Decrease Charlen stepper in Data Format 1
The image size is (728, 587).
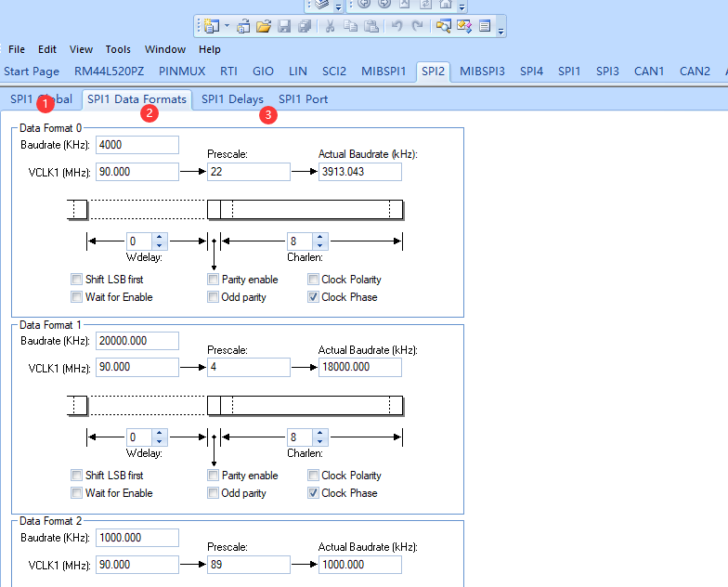tap(319, 441)
